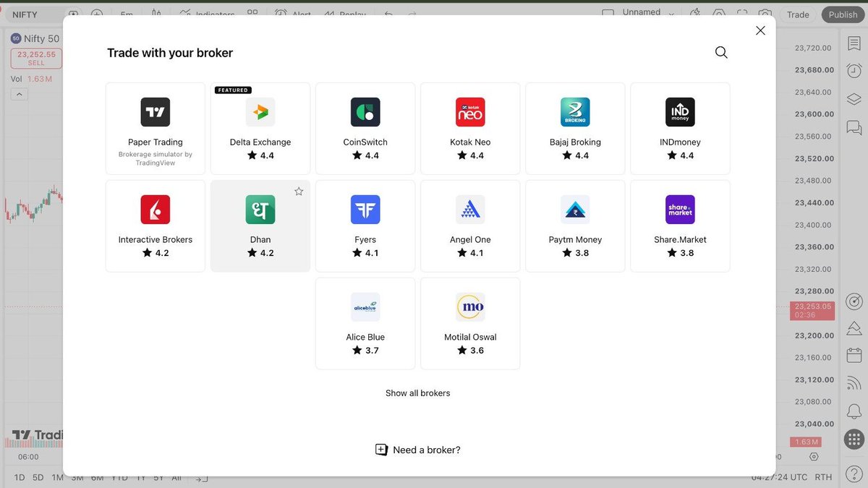Switch the chart range to 1M

click(58, 478)
